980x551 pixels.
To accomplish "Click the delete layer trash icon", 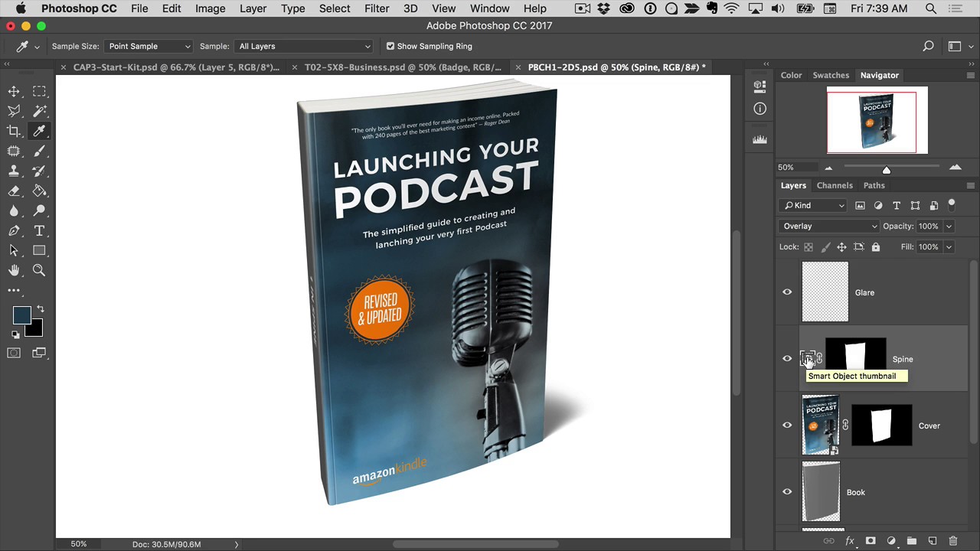I will pos(953,541).
